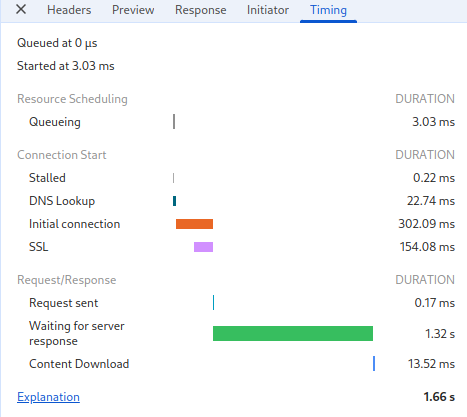The width and height of the screenshot is (467, 417).
Task: Click the Content Download marker
Action: pyautogui.click(x=374, y=363)
